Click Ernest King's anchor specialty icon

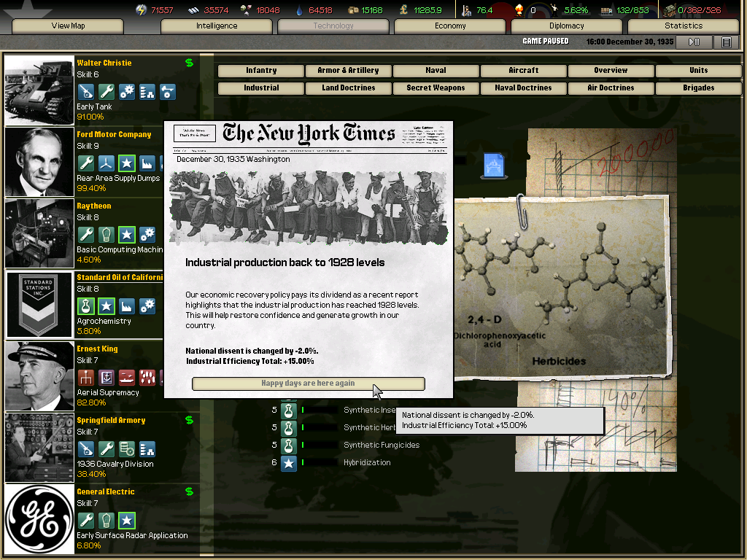pos(106,377)
